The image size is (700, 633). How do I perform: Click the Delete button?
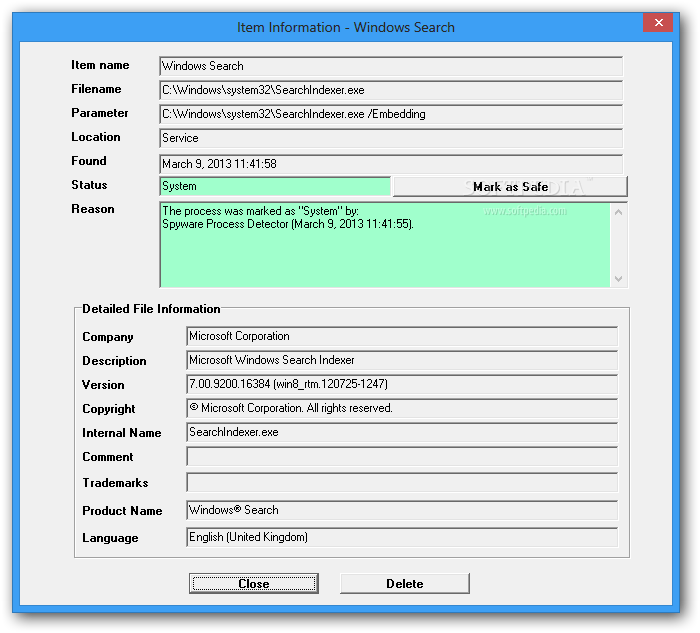pyautogui.click(x=404, y=583)
